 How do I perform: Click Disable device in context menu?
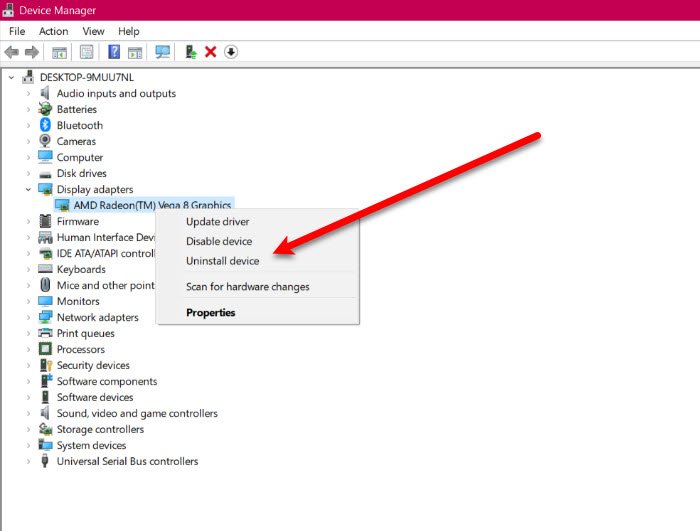click(219, 241)
